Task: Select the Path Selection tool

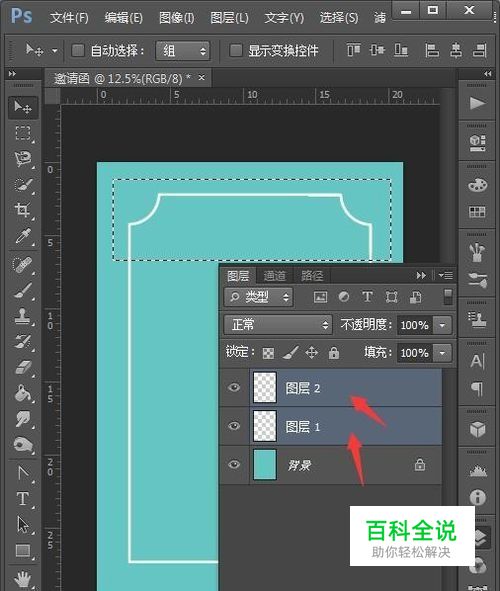Action: [x=23, y=525]
